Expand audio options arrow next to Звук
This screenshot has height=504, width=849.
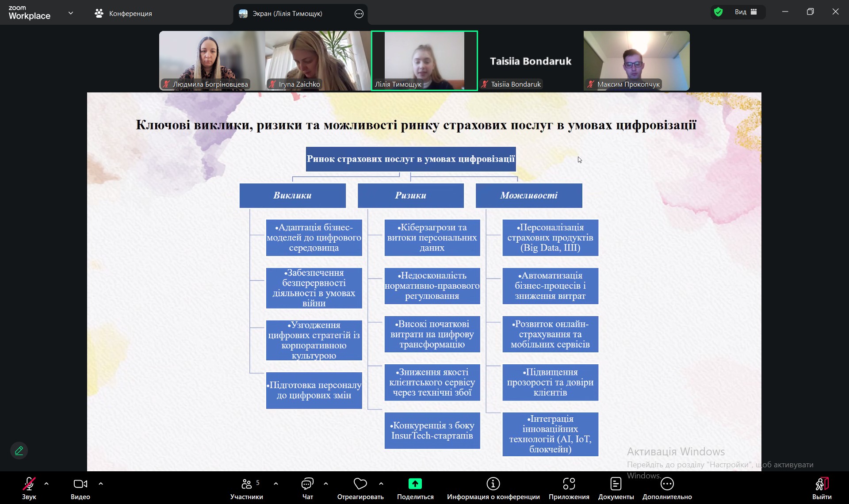point(46,484)
